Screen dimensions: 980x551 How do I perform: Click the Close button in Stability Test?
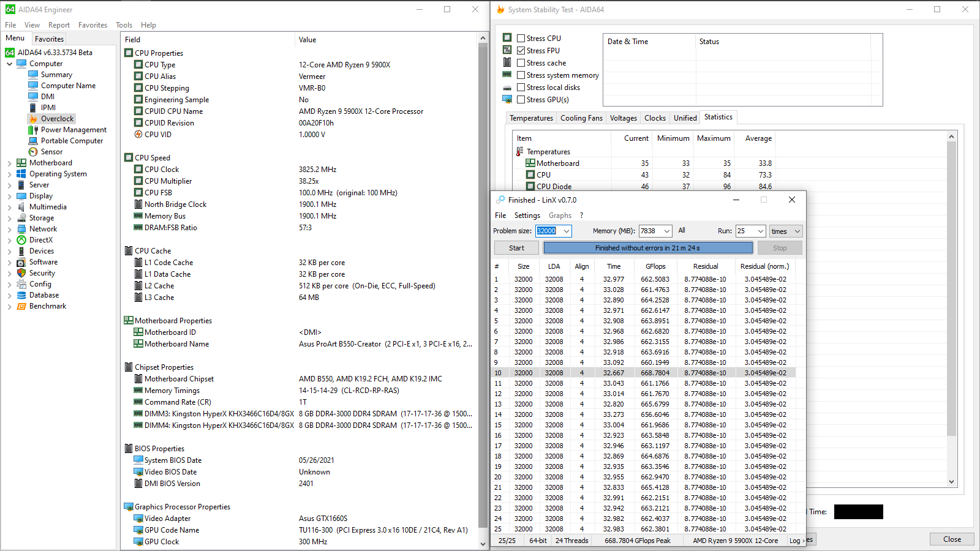pos(951,539)
